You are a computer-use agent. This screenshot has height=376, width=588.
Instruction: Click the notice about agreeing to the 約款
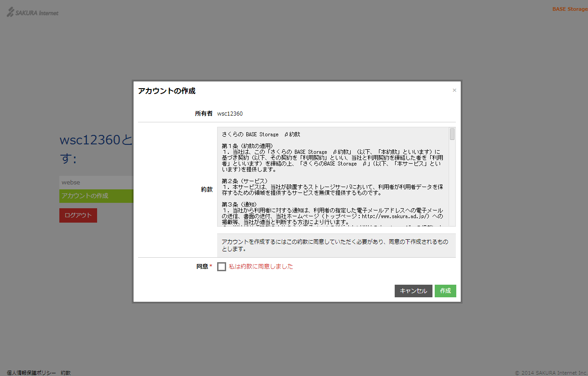336,245
